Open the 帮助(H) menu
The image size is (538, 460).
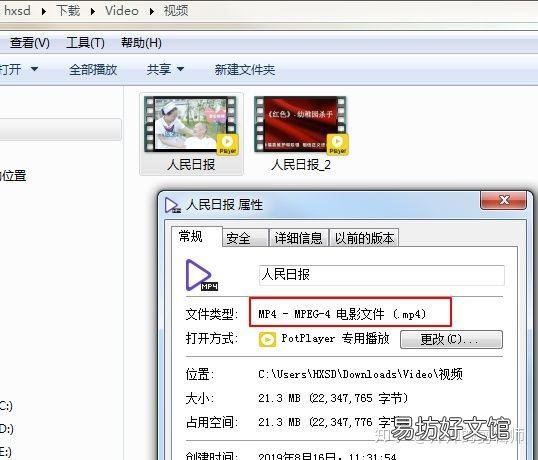click(141, 43)
